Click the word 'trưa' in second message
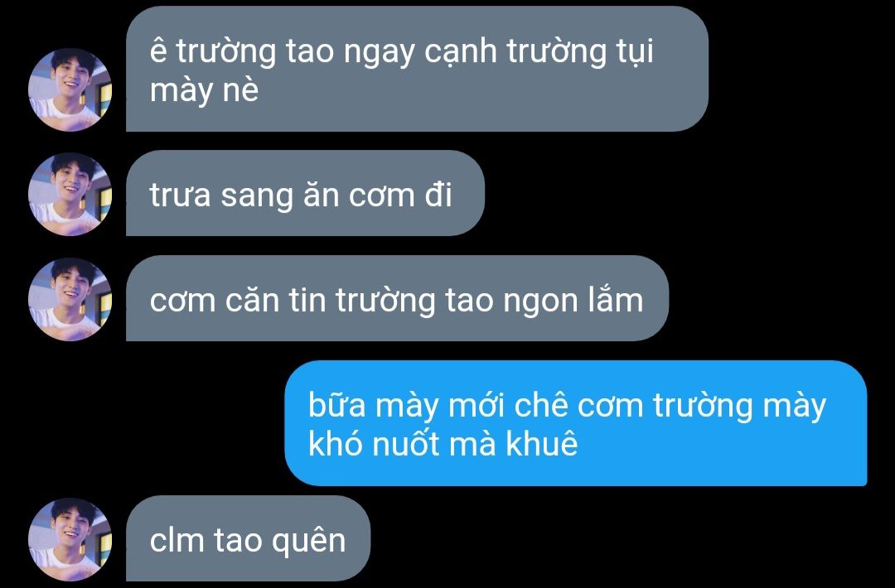 tap(181, 195)
